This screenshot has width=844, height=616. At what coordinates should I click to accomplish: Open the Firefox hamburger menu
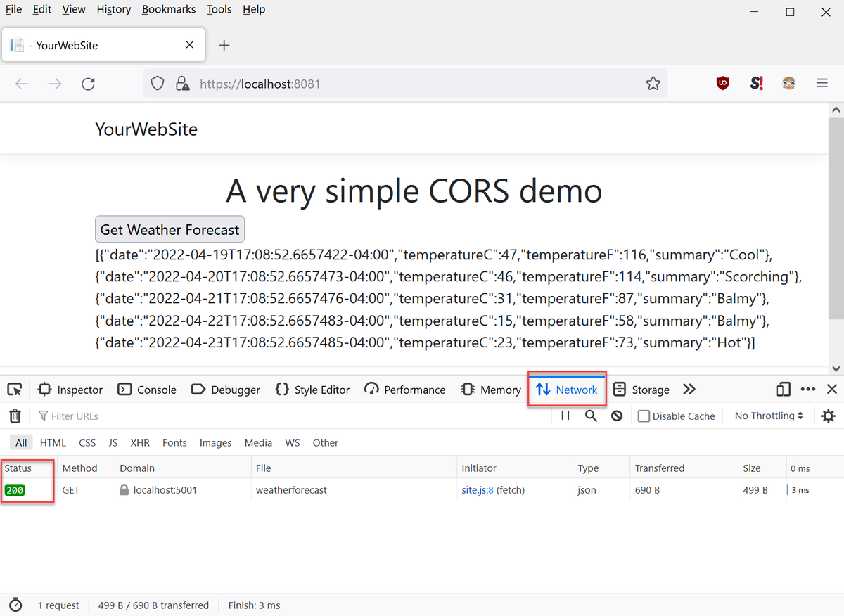821,83
